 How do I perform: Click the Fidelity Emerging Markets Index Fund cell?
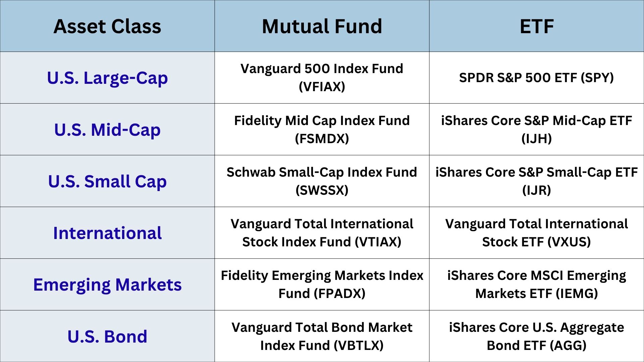322,285
